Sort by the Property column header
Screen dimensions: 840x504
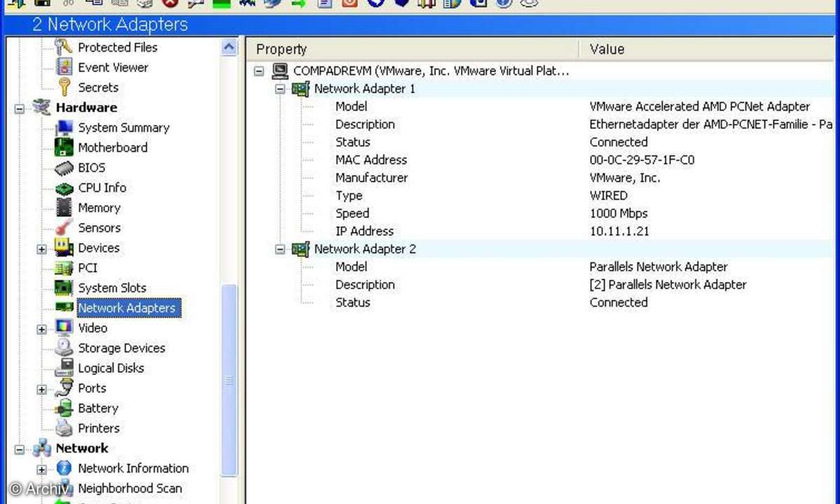tap(414, 49)
